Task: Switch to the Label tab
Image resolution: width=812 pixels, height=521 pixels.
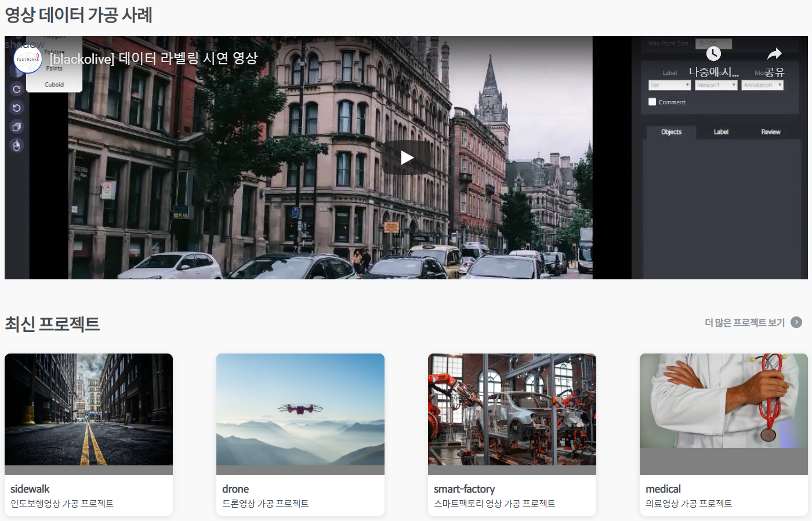Action: 721,132
